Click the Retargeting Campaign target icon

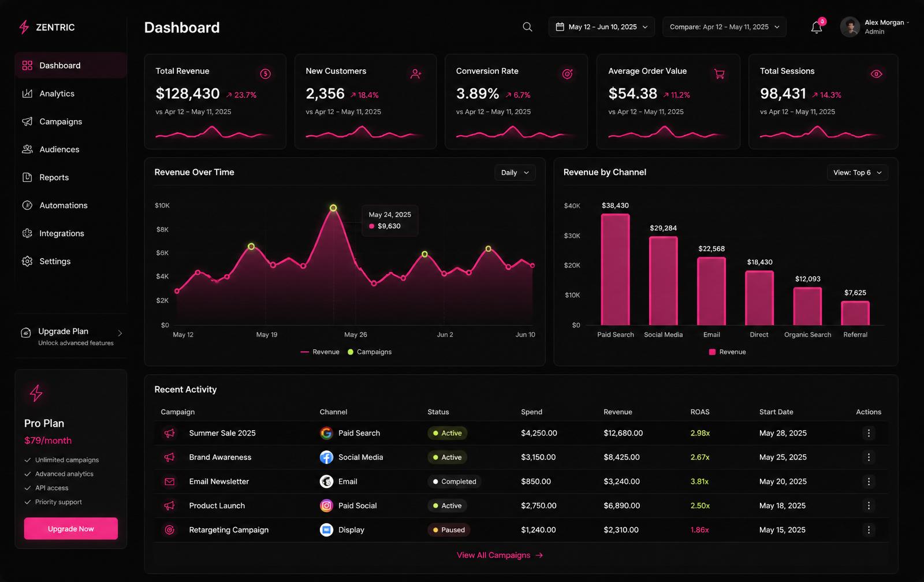[169, 530]
